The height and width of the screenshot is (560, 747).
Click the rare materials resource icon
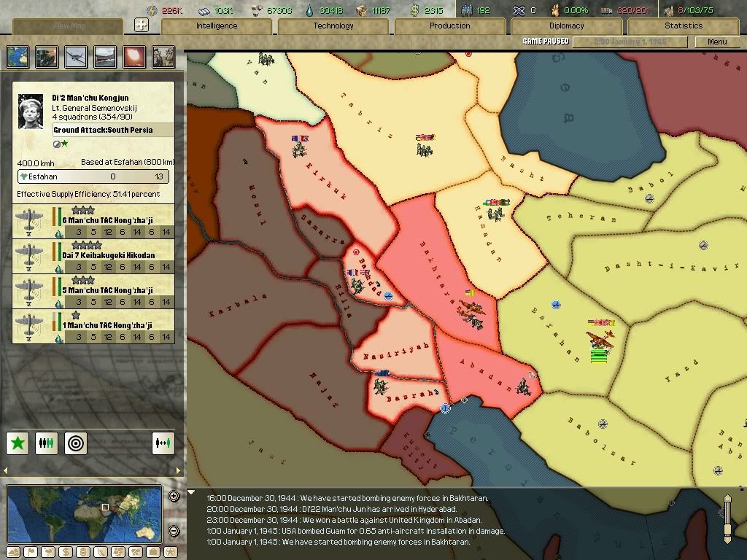pyautogui.click(x=257, y=10)
